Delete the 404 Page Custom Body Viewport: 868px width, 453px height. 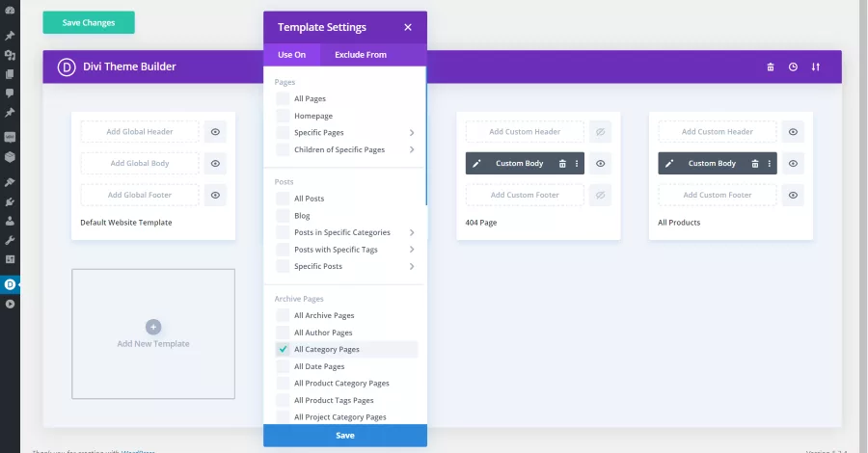562,163
